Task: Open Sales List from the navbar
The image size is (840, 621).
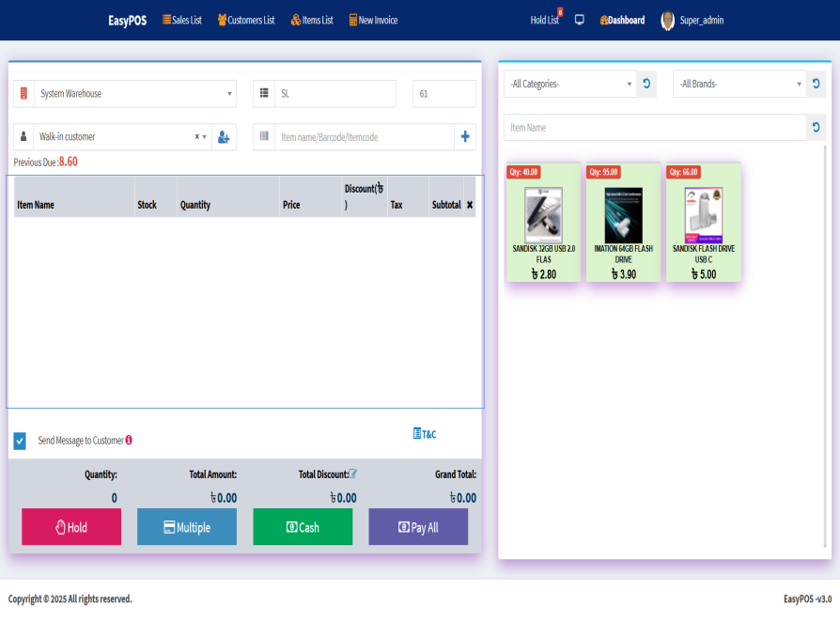Action: click(x=182, y=20)
